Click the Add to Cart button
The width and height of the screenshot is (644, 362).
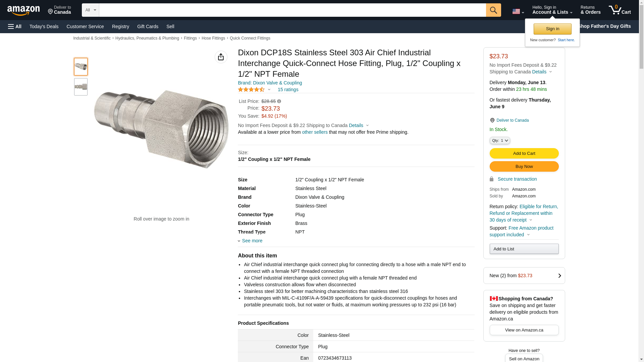[524, 153]
